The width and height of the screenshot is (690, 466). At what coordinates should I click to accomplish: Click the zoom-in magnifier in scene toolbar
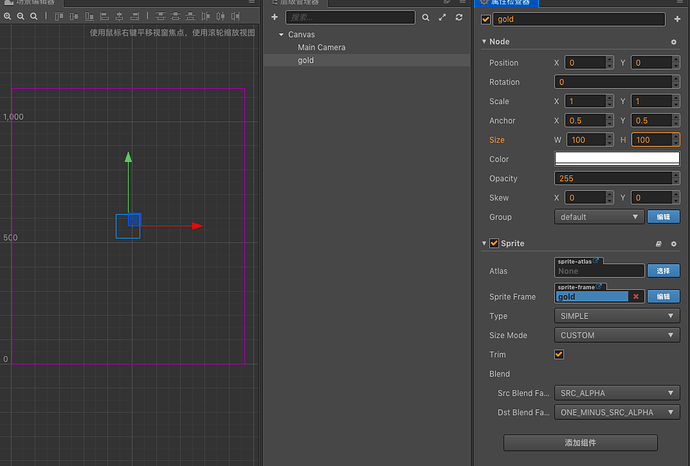click(7, 17)
